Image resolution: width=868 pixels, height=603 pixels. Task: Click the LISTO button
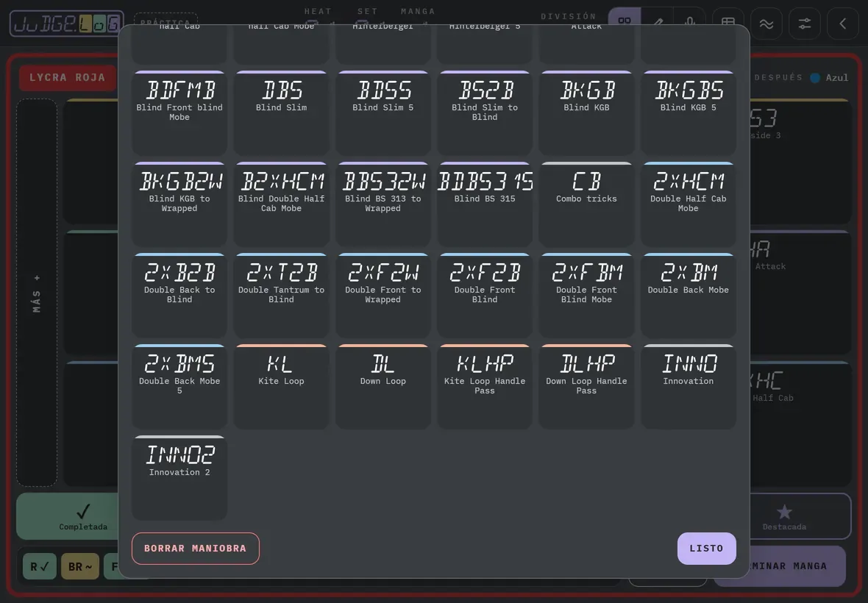(x=706, y=549)
